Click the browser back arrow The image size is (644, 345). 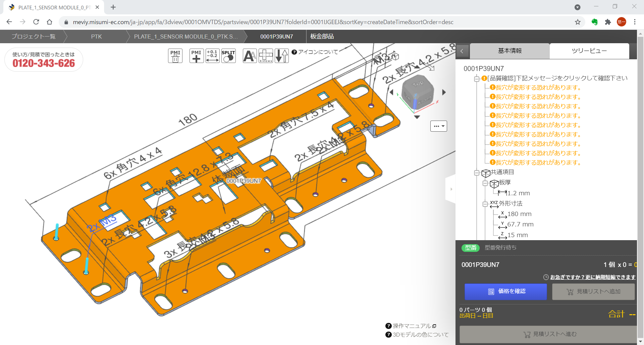click(9, 22)
